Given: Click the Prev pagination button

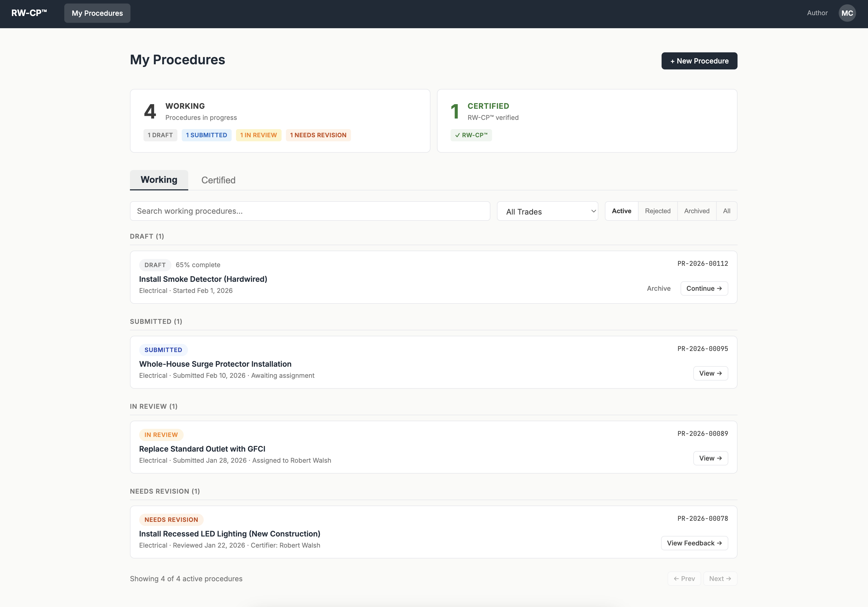Looking at the screenshot, I should pyautogui.click(x=684, y=578).
